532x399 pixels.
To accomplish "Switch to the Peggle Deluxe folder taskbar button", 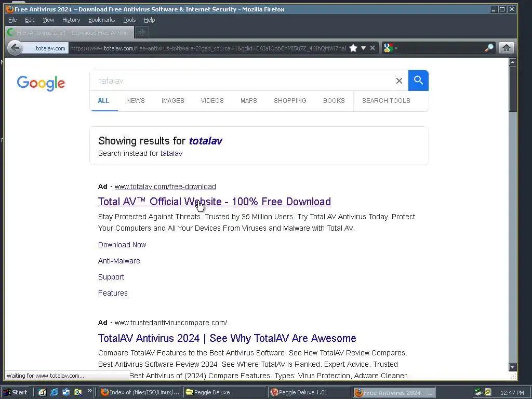I will pos(224,393).
